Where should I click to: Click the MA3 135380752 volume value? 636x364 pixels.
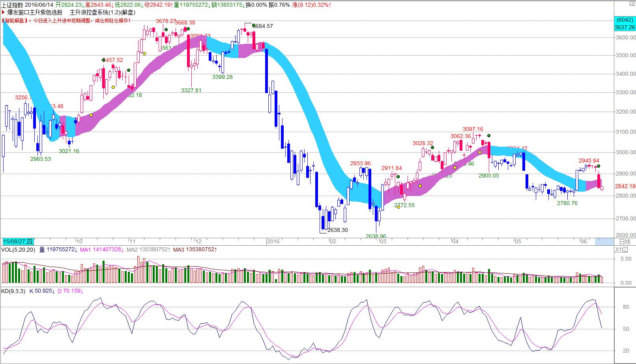click(195, 249)
